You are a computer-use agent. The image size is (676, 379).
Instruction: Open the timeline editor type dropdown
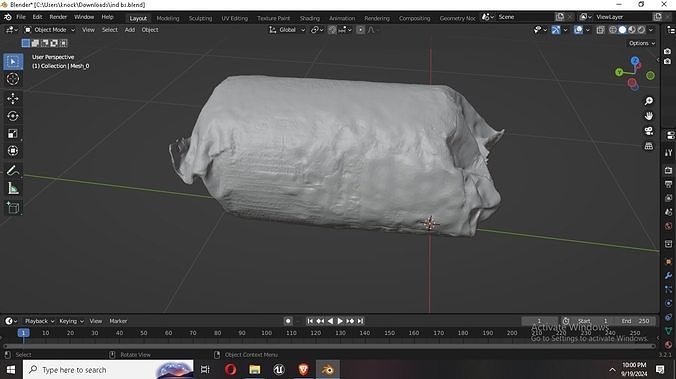pos(11,321)
